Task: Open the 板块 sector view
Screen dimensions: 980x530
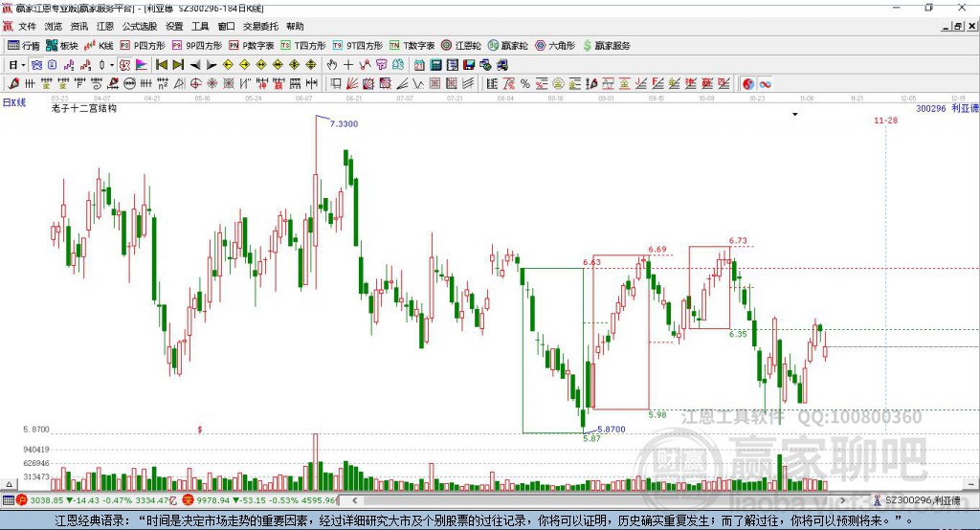Action: [62, 46]
